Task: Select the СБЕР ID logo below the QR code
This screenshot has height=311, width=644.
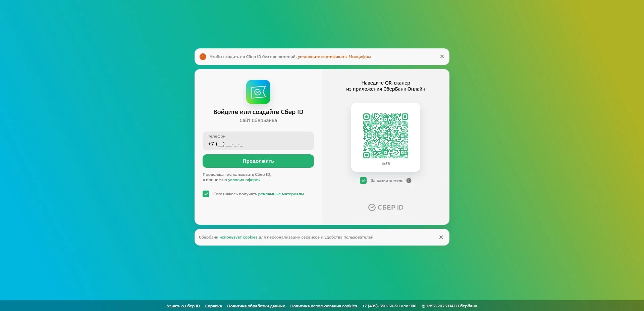Action: tap(385, 207)
